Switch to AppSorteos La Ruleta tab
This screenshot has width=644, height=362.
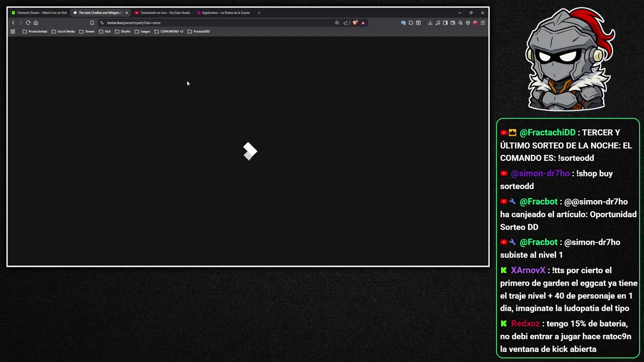tap(223, 13)
